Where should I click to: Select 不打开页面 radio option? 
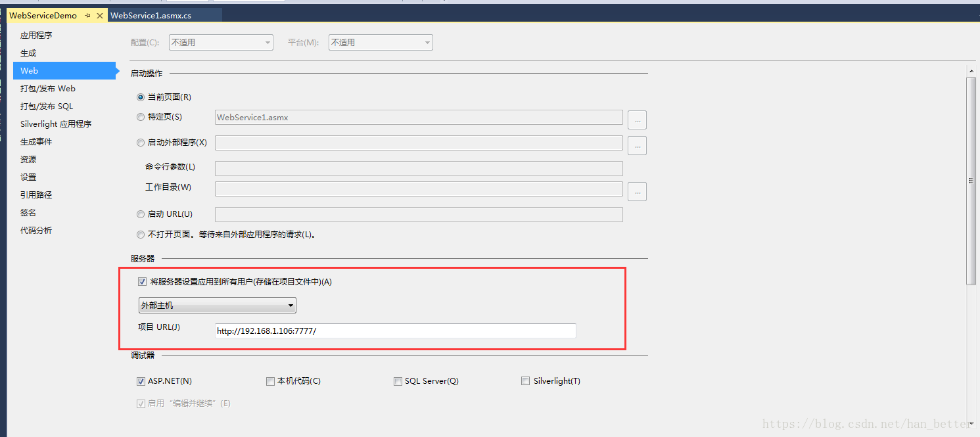[141, 235]
